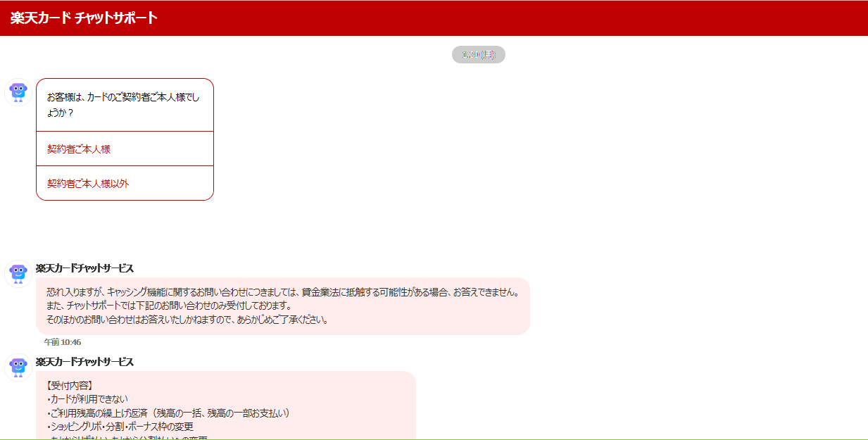Screen dimensions: 868x440
Task: Click sender name above 受付内容 message
Action: 84,362
